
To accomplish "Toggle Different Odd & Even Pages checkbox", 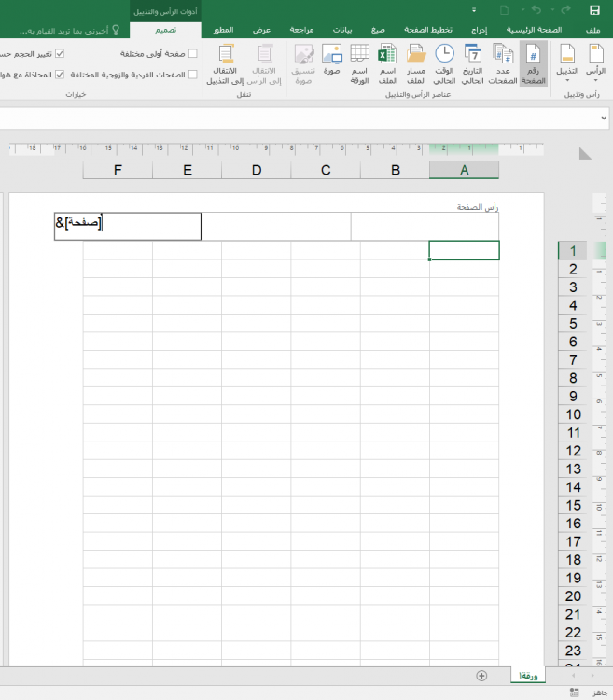I will (x=193, y=74).
